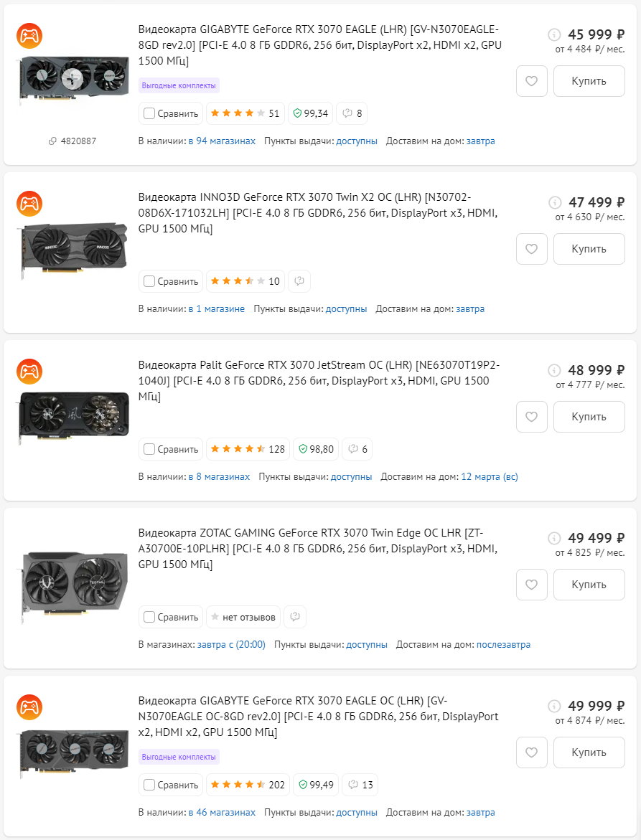Click 'завтра с (20:00)' store availability link

click(231, 645)
